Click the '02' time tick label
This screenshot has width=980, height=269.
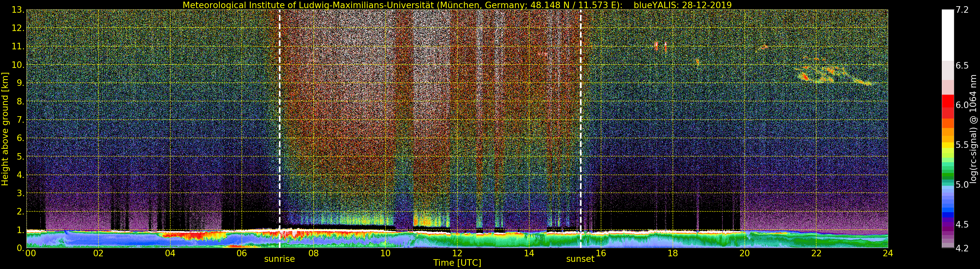(99, 253)
